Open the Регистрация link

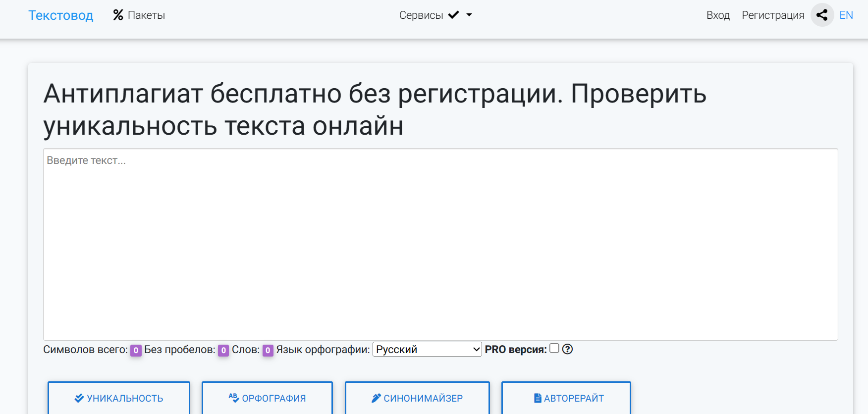[773, 15]
